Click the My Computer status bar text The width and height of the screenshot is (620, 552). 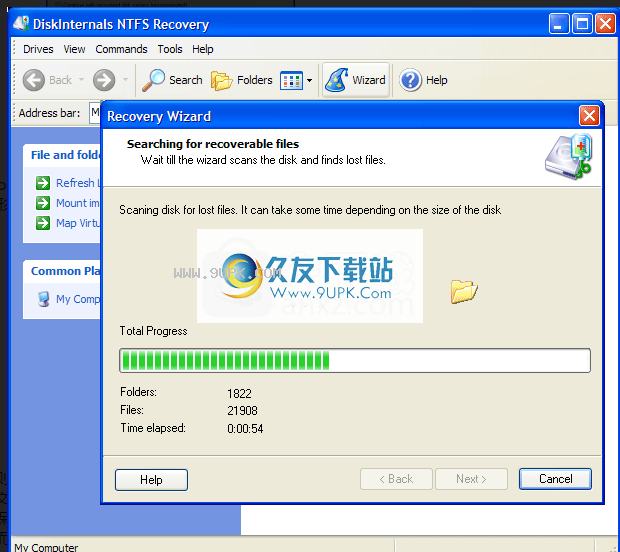coord(46,547)
